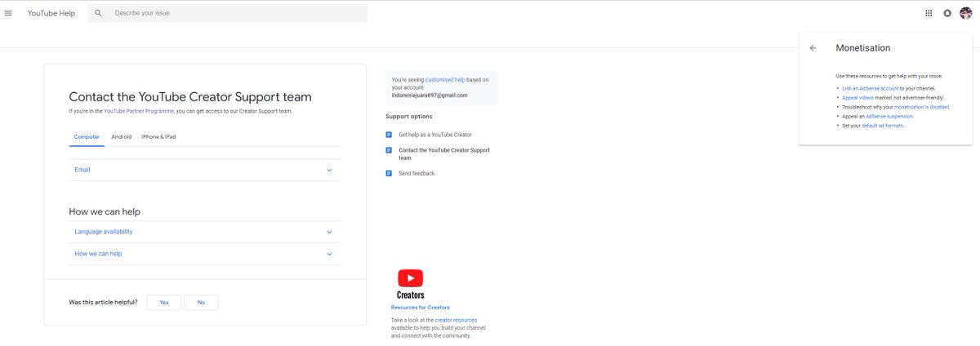The height and width of the screenshot is (346, 980).
Task: Expand the Email section chevron
Action: pos(329,170)
